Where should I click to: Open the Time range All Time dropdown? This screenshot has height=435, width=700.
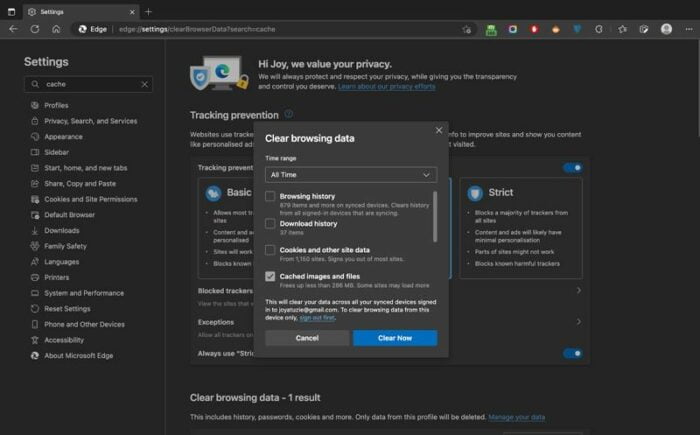(351, 175)
